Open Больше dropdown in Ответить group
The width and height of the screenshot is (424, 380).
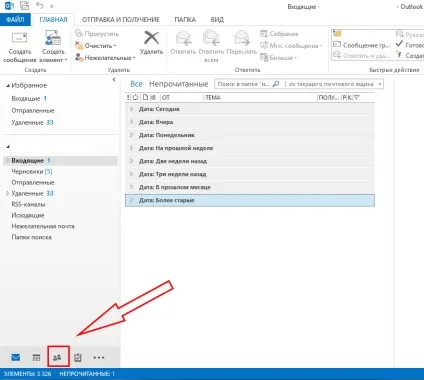point(278,58)
